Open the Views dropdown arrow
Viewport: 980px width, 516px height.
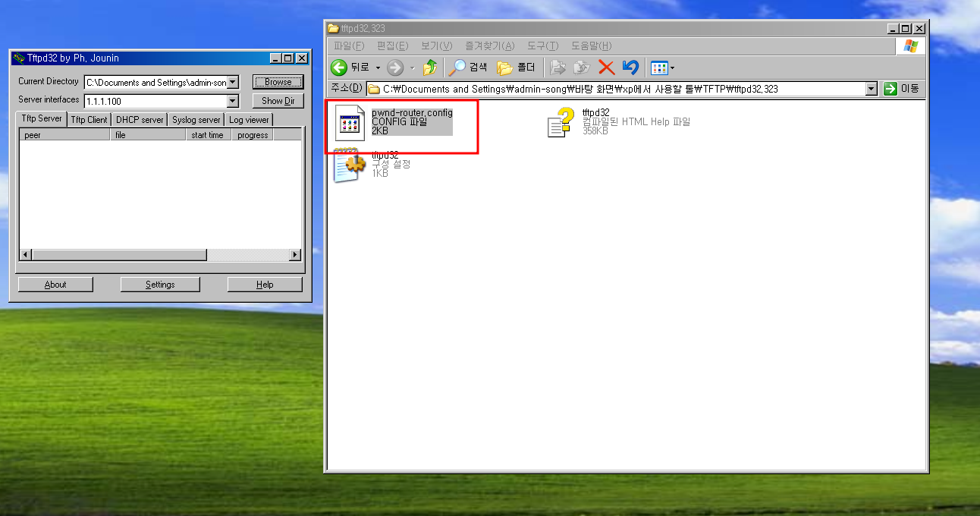tap(672, 68)
